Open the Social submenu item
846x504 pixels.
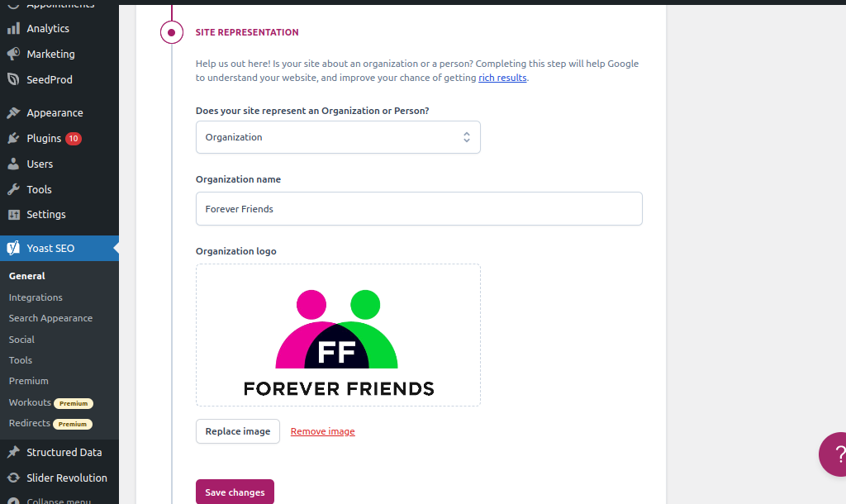(x=21, y=340)
